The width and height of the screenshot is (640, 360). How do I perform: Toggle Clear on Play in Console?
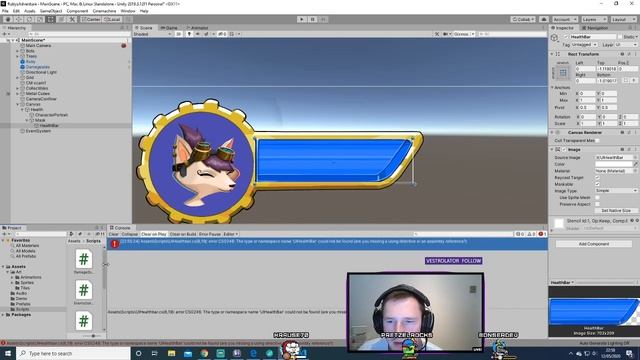click(x=154, y=234)
